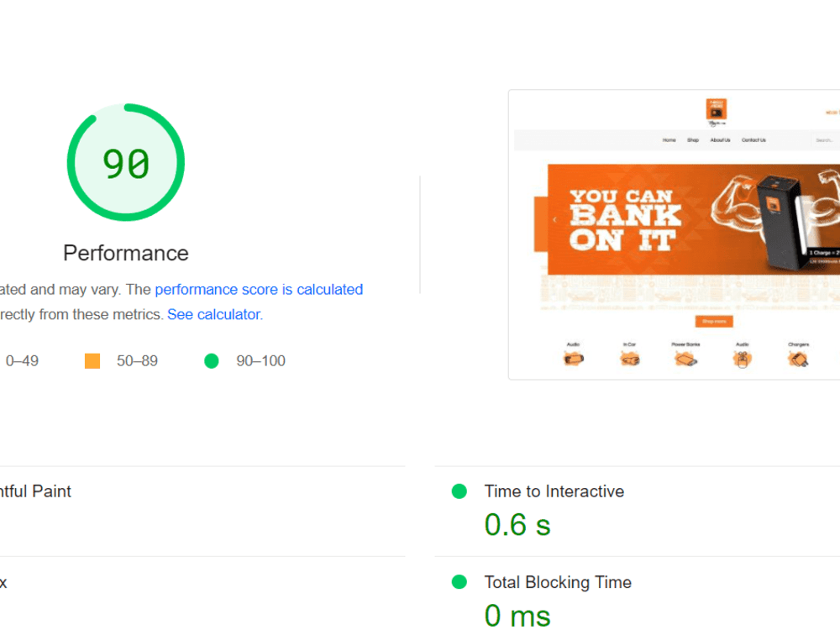Click the Power Banks category icon
The image size is (840, 630).
click(x=685, y=359)
